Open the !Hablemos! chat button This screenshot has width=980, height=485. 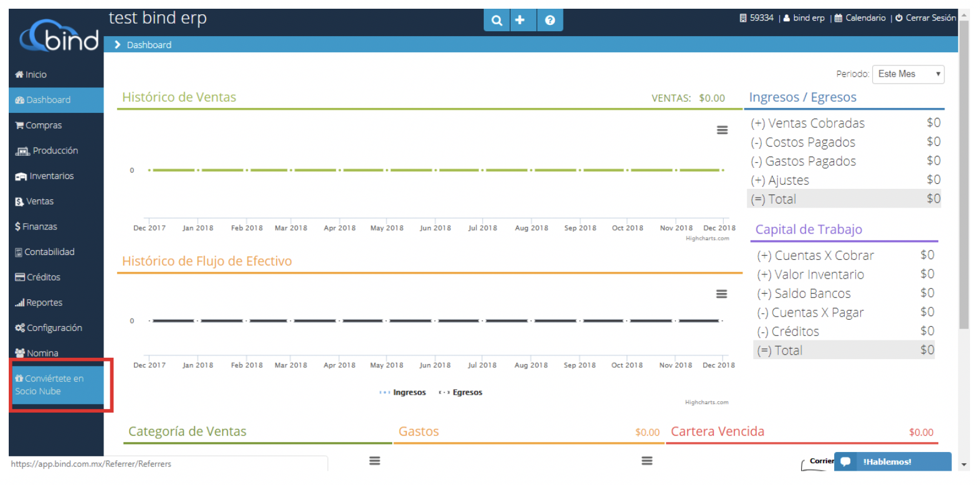[x=893, y=461]
